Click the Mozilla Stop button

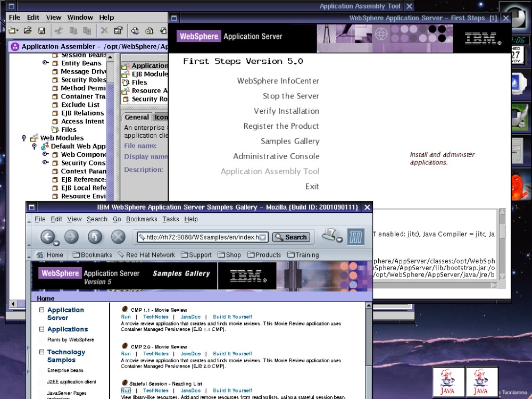click(118, 237)
